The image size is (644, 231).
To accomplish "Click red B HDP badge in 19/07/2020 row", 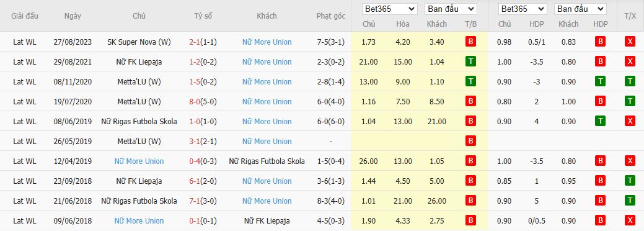I will 600,101.
